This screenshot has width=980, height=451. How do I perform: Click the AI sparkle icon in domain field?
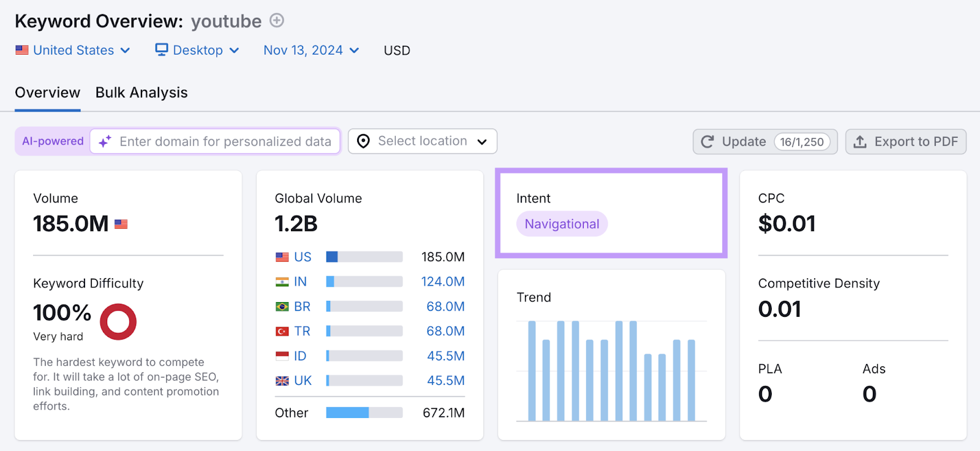click(105, 142)
